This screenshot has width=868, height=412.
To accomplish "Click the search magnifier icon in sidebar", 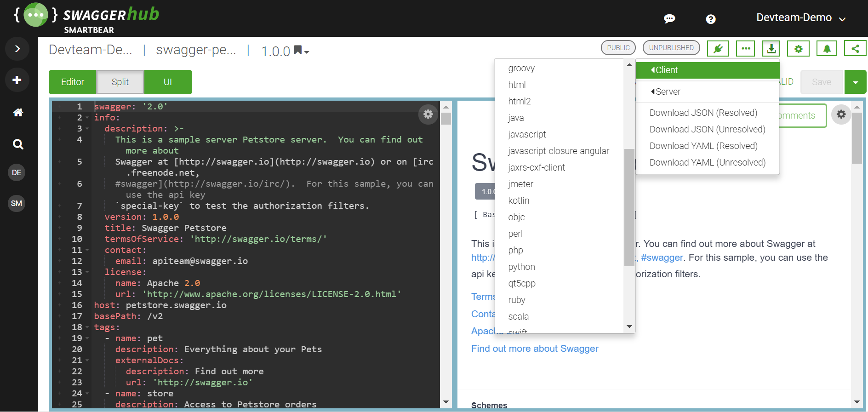I will click(17, 144).
